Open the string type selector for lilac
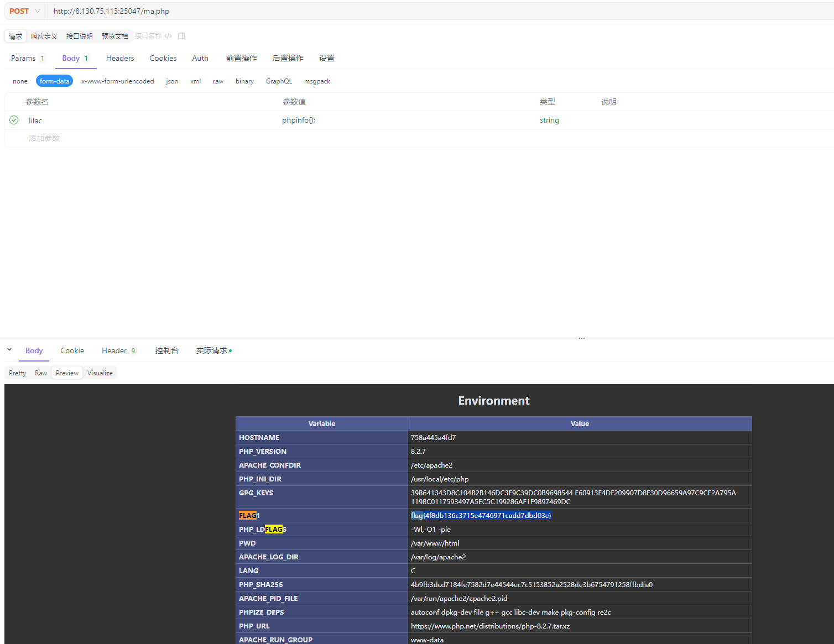This screenshot has height=644, width=834. [x=549, y=120]
